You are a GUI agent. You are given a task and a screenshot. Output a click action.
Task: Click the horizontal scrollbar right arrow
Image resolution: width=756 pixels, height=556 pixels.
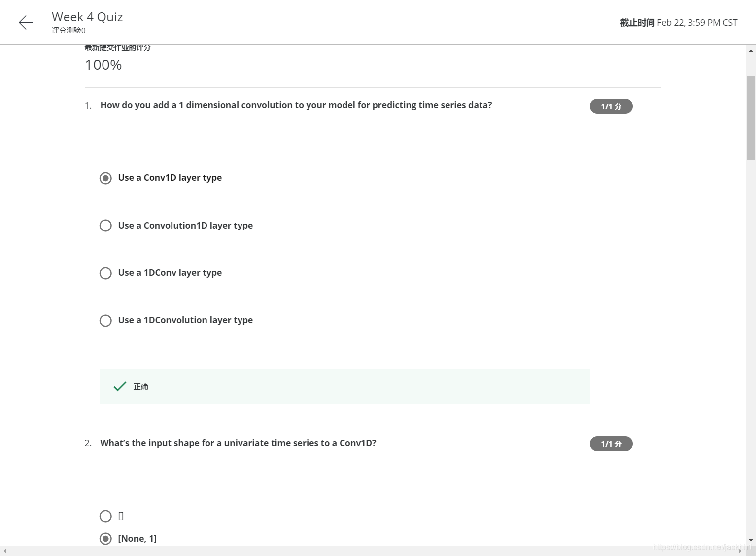(741, 551)
